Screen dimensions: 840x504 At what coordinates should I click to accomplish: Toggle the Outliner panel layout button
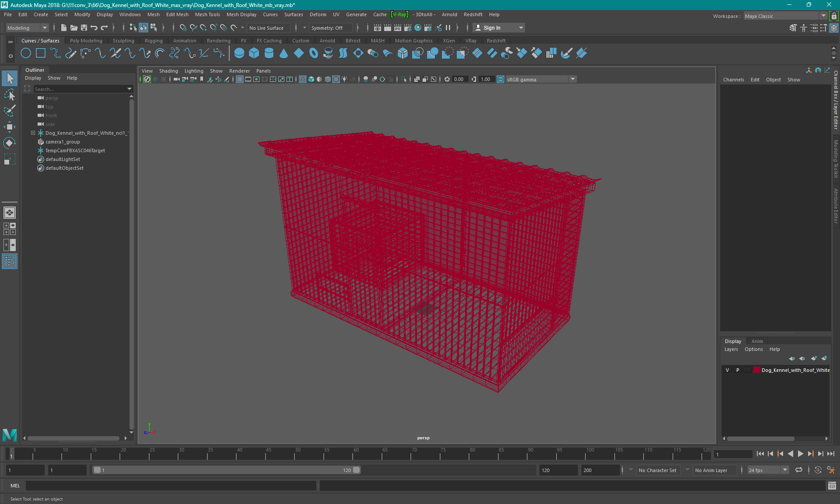click(x=10, y=261)
